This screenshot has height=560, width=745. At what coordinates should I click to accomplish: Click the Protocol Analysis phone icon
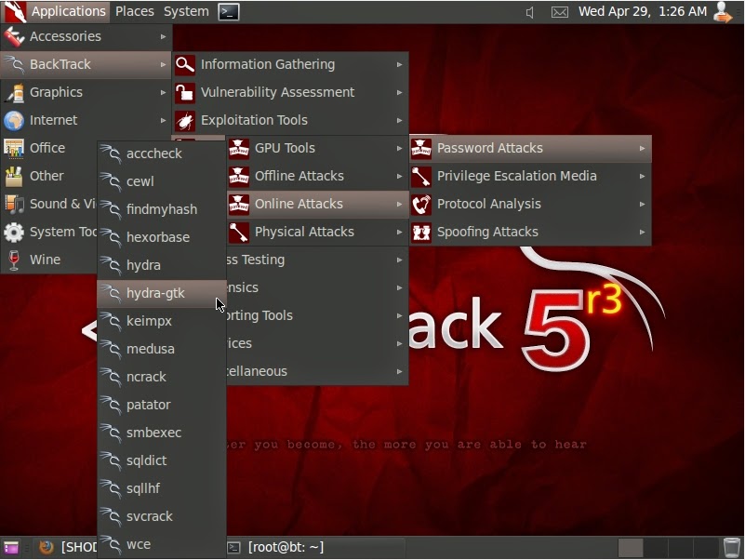[x=421, y=205]
